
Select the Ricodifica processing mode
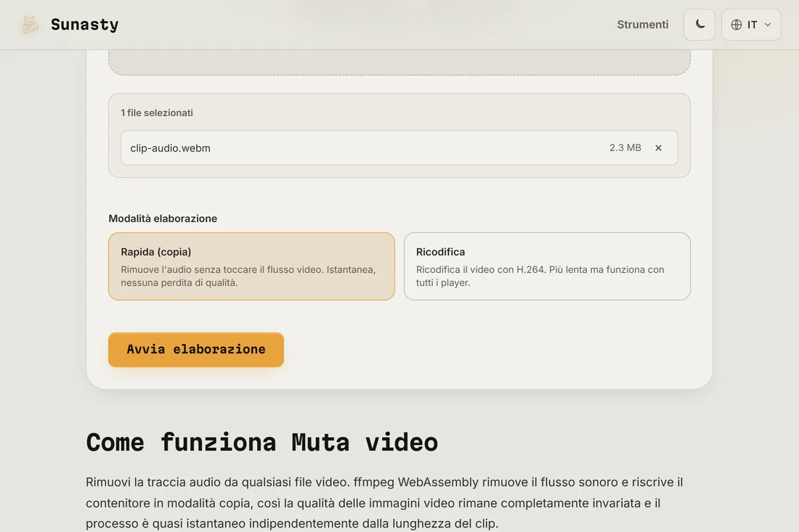(x=547, y=266)
